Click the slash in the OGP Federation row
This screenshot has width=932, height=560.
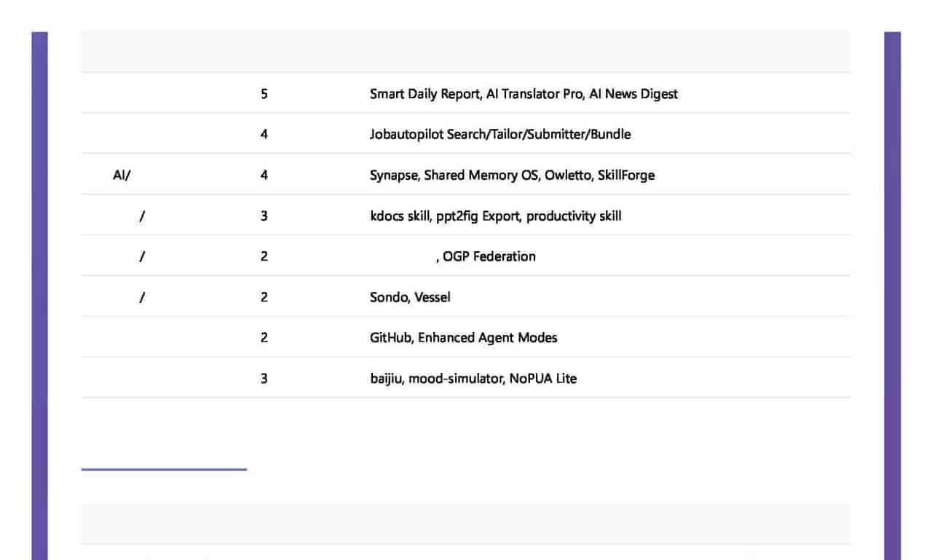tap(141, 256)
